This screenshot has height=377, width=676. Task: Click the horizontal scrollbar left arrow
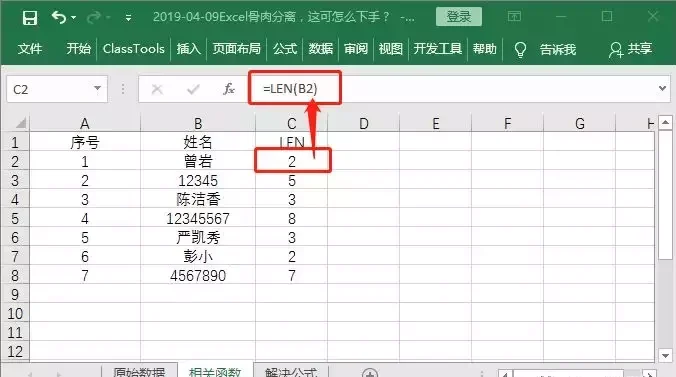(505, 374)
